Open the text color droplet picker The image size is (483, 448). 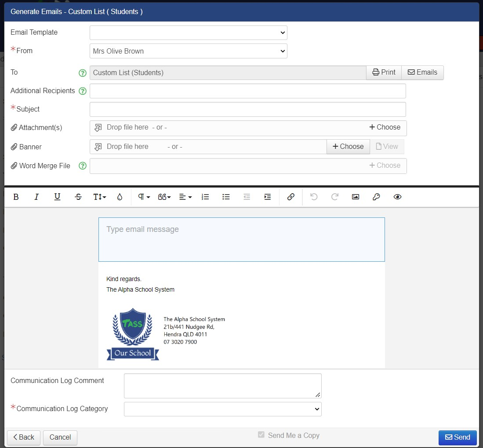click(120, 197)
